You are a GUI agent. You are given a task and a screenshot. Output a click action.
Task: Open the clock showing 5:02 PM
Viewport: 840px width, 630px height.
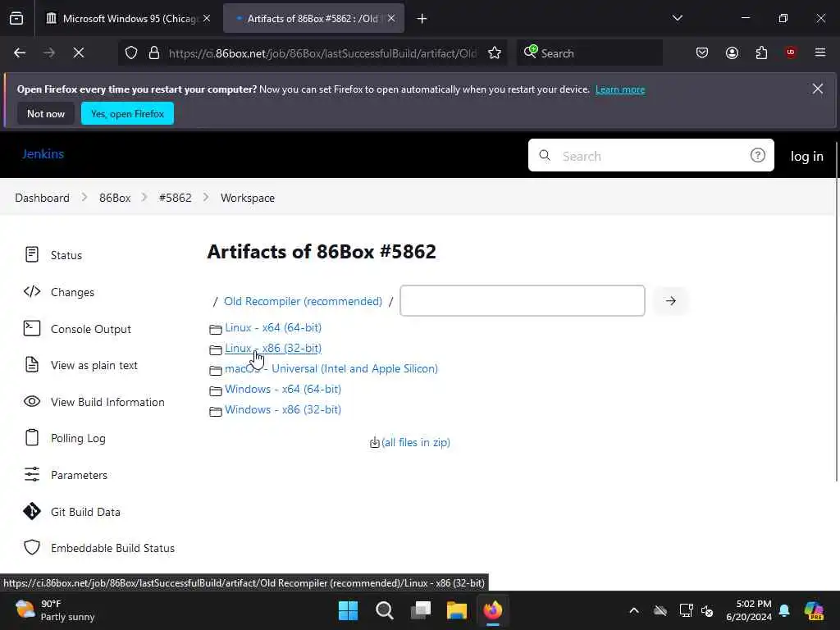(x=749, y=610)
